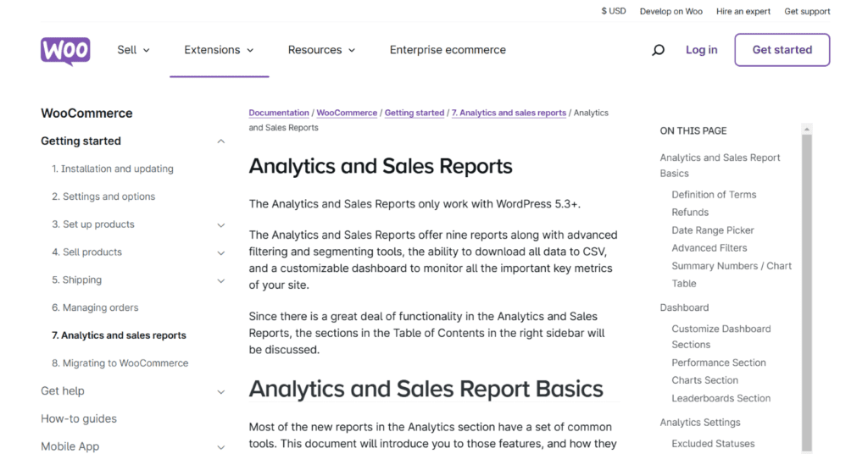Click the Analytics and Sales Reports page title
This screenshot has width=868, height=454.
tap(381, 166)
